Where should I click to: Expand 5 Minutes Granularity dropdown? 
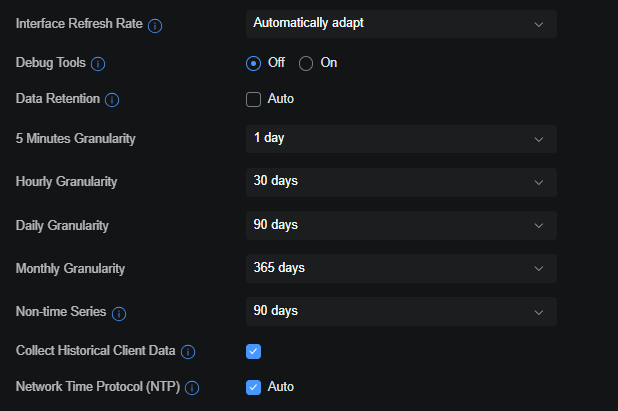point(400,139)
